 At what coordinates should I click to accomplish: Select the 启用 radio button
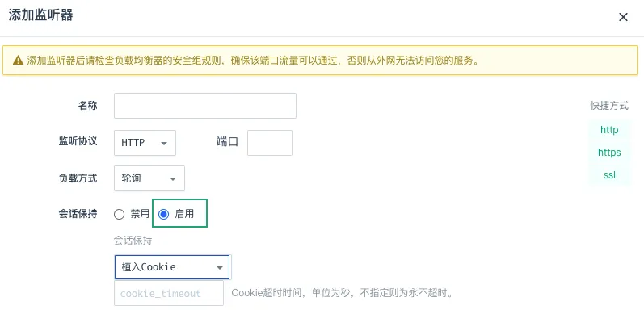tap(163, 214)
